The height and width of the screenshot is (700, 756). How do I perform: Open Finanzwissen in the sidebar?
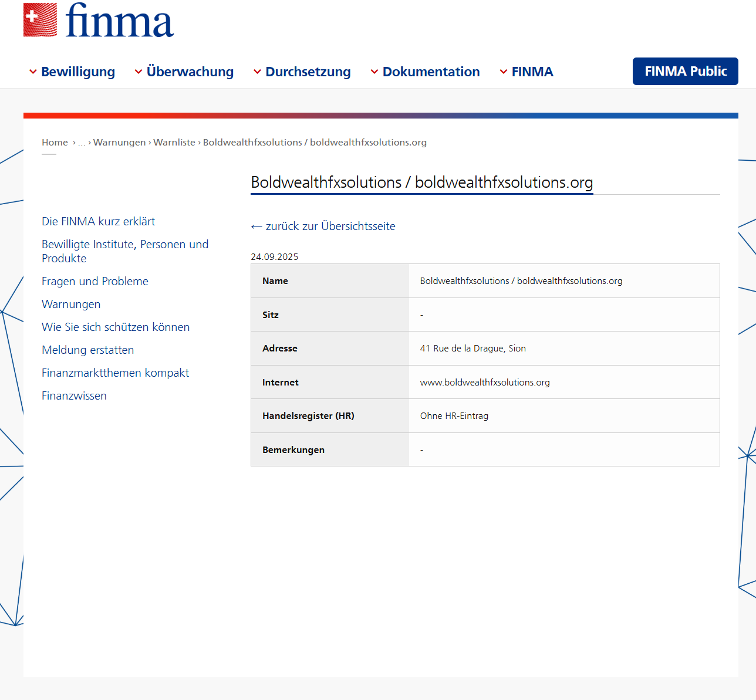tap(74, 395)
